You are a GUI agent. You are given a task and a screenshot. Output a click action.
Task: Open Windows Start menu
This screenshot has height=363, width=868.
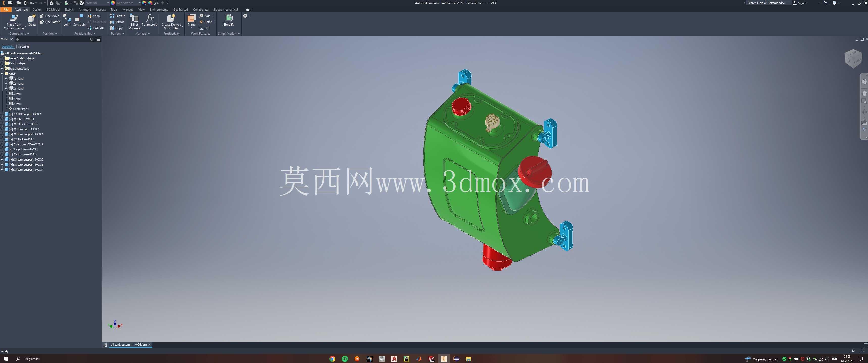click(6, 359)
